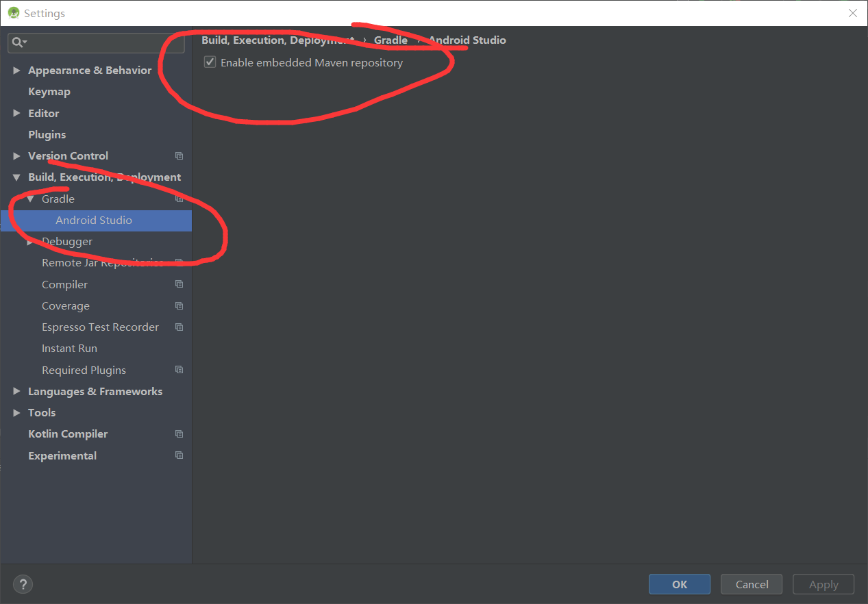This screenshot has width=868, height=604.
Task: Click the shared-settings icon next to Compiler
Action: coord(179,284)
